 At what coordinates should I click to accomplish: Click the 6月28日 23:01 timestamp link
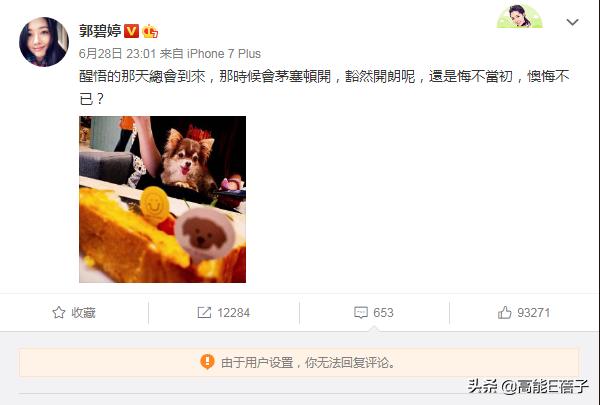pos(117,54)
